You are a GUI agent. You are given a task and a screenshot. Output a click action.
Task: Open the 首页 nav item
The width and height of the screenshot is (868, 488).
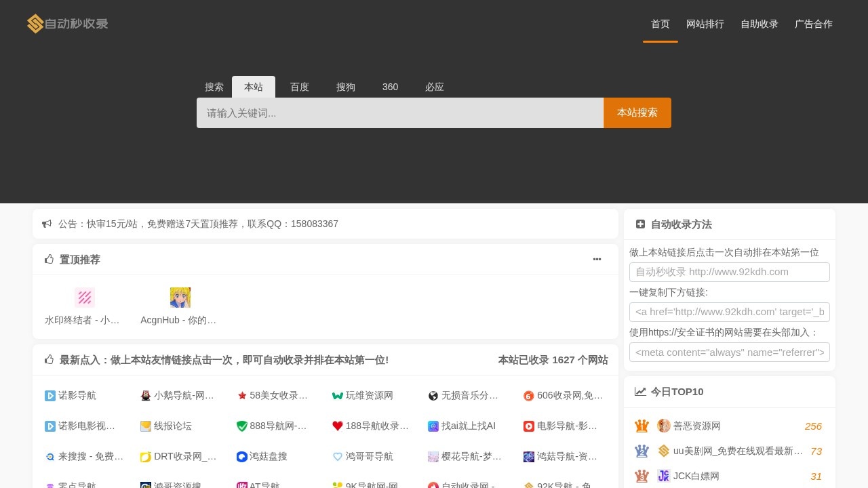tap(660, 24)
